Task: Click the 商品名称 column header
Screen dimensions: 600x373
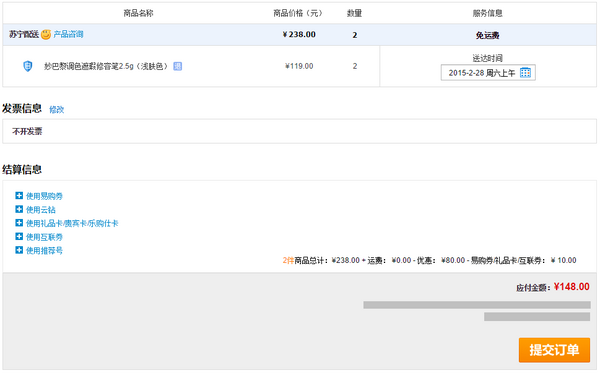Action: (138, 13)
